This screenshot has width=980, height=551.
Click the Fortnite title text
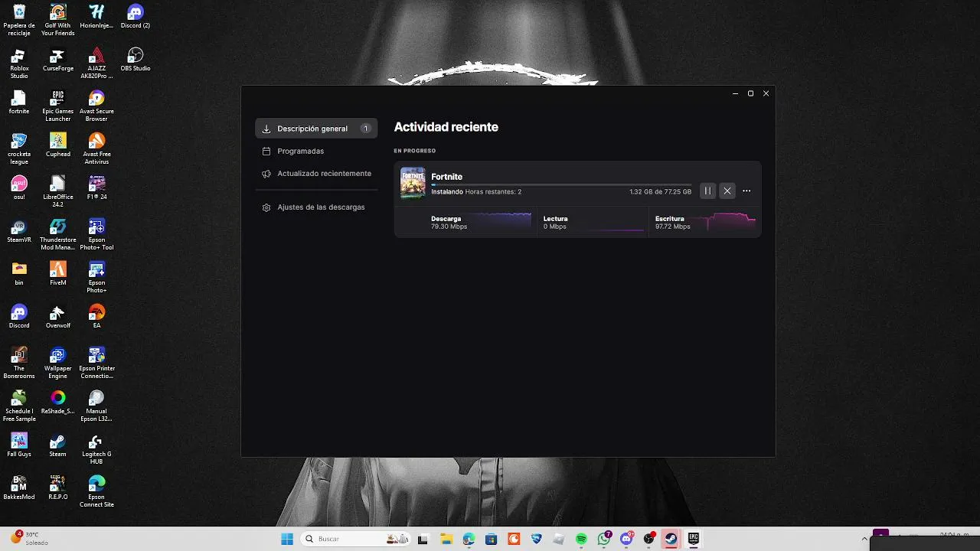tap(447, 177)
